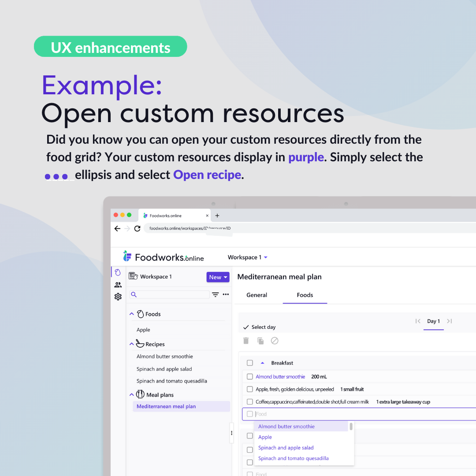Choose Apple from the suggestions list
Screen dimensions: 476x476
coord(265,437)
